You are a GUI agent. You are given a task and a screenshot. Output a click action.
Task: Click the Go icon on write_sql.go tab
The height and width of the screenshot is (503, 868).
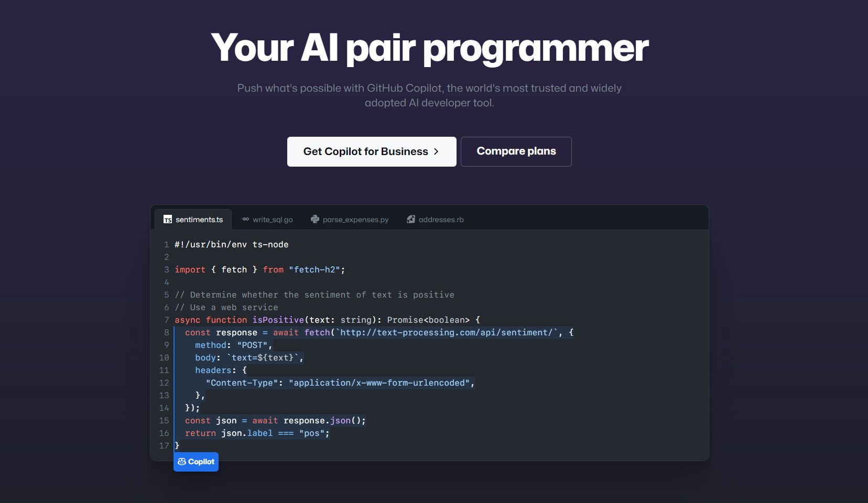(x=245, y=220)
